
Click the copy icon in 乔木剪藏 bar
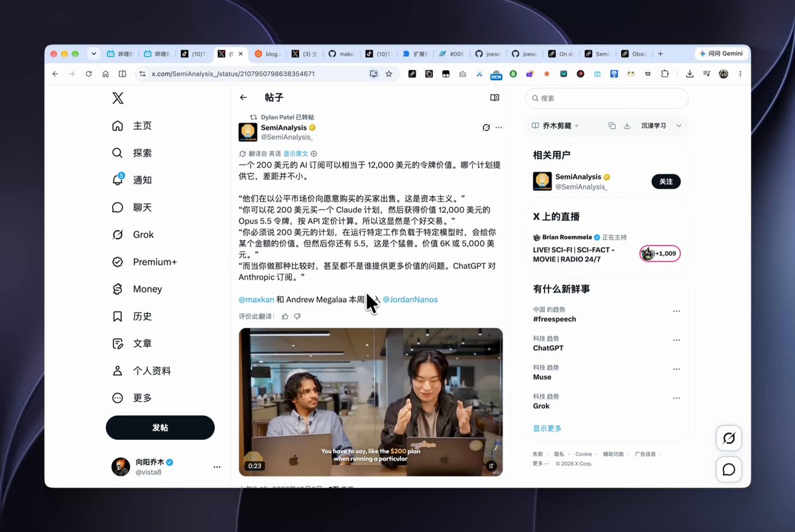point(612,126)
